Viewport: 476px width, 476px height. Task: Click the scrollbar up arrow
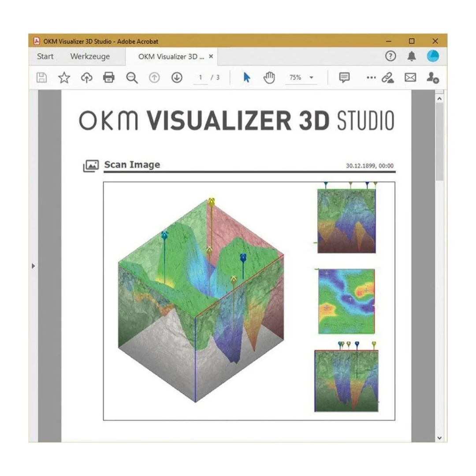click(439, 99)
